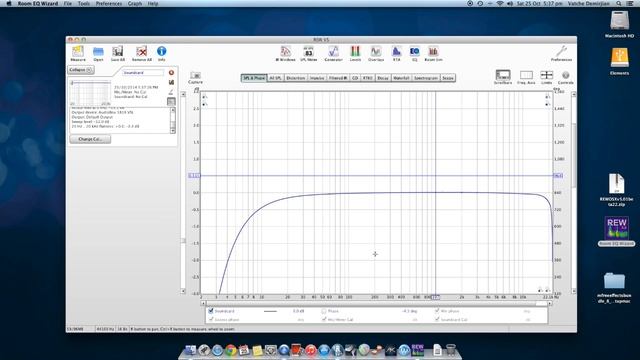Toggle the Soundcard Cal checkbox

pyautogui.click(x=437, y=319)
